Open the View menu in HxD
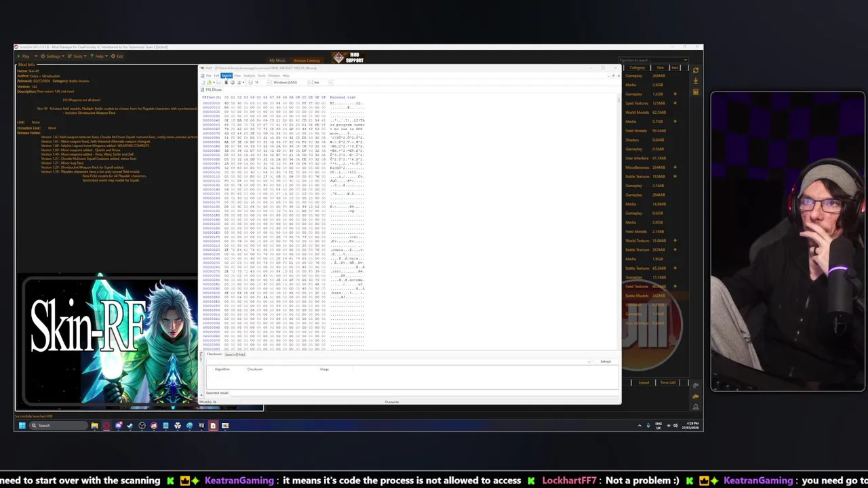Image resolution: width=868 pixels, height=488 pixels. pos(237,75)
